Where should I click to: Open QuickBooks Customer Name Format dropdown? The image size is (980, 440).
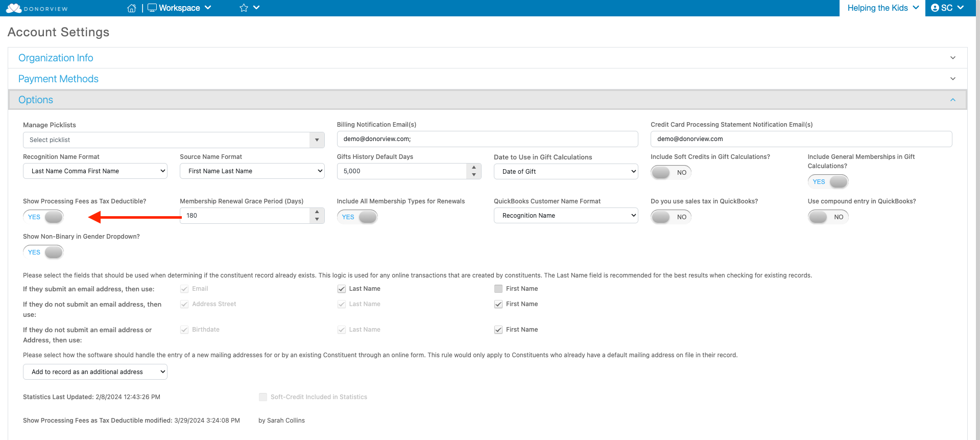coord(566,216)
